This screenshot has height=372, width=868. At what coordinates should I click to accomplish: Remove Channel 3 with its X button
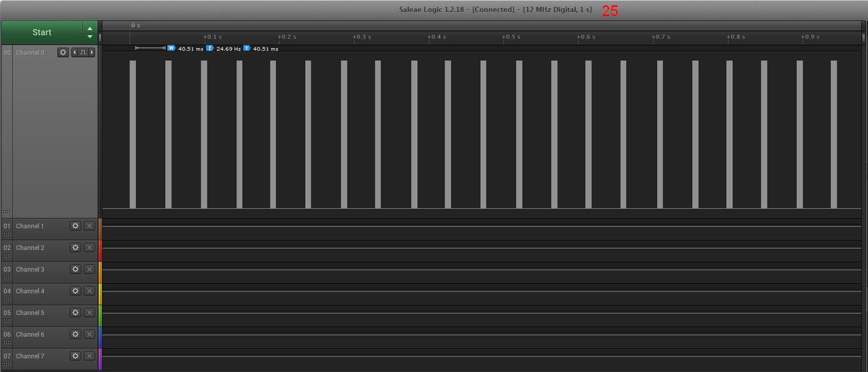tap(89, 270)
